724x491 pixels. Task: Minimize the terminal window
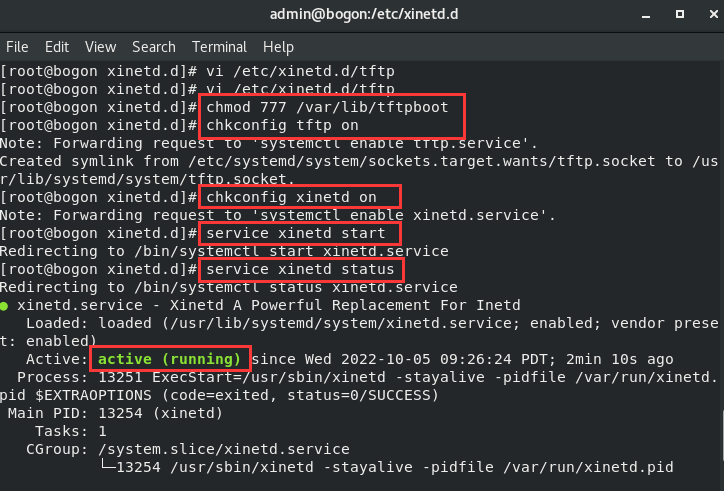tap(637, 15)
